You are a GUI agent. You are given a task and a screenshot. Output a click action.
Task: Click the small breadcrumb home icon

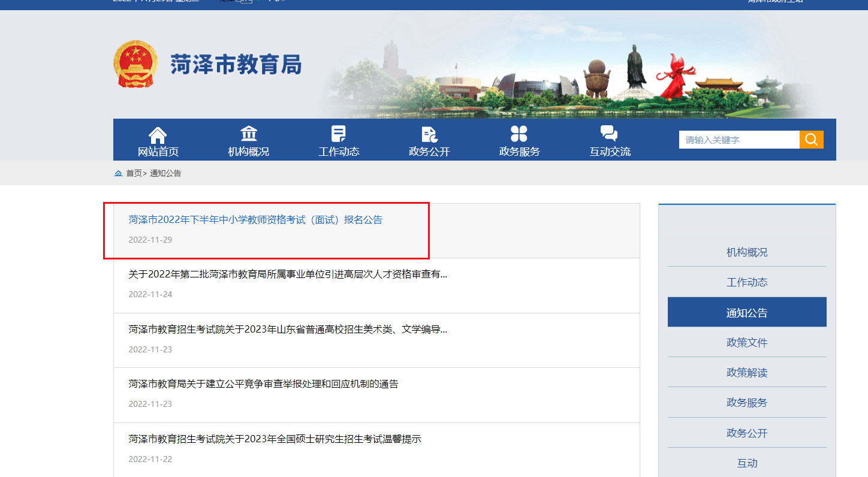click(118, 173)
